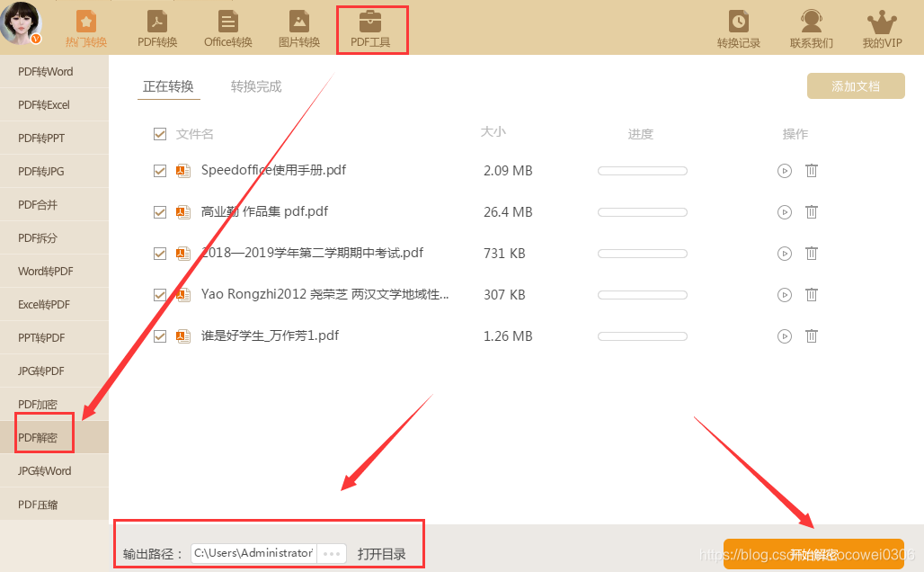The image size is (924, 572).
Task: Click the orange 开始解密 button
Action: click(813, 554)
